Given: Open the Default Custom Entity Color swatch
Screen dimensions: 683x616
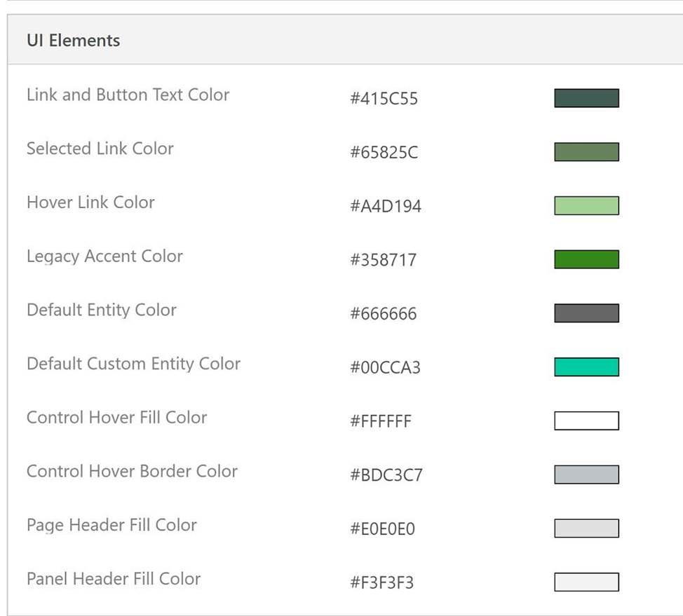Looking at the screenshot, I should tap(586, 367).
